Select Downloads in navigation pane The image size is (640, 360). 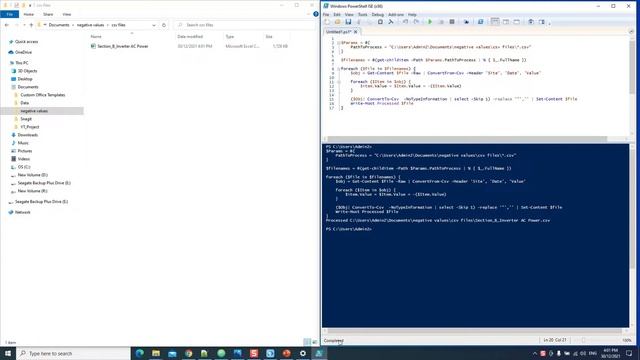tap(28, 135)
